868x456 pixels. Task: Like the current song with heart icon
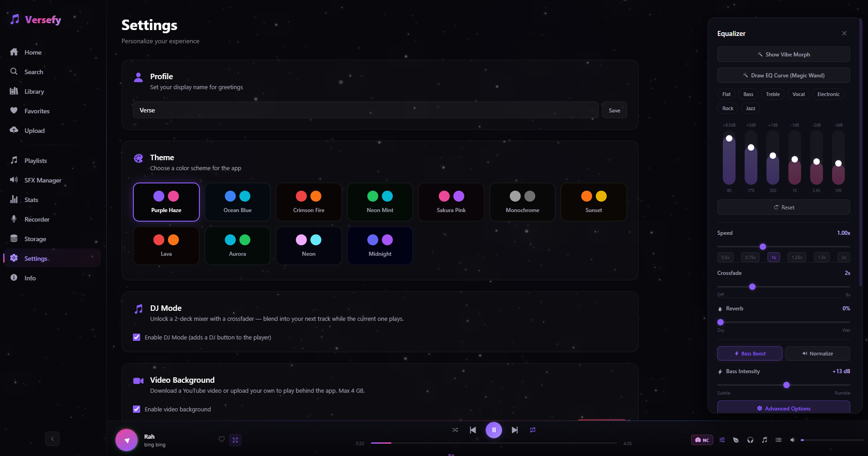[x=222, y=440]
